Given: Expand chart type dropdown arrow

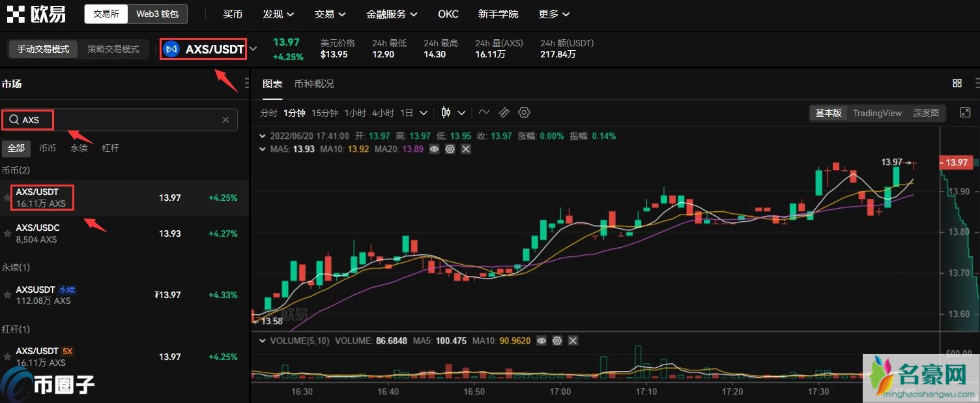Looking at the screenshot, I should point(461,113).
